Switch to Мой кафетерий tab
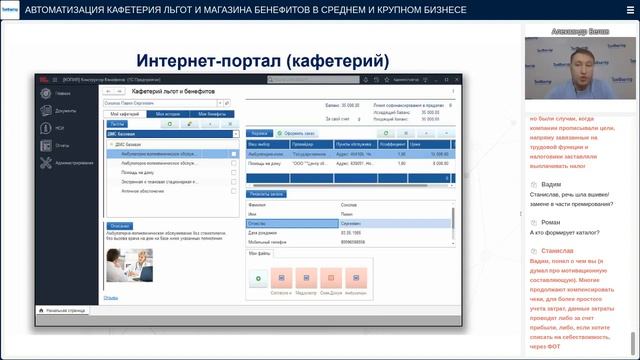 click(125, 114)
